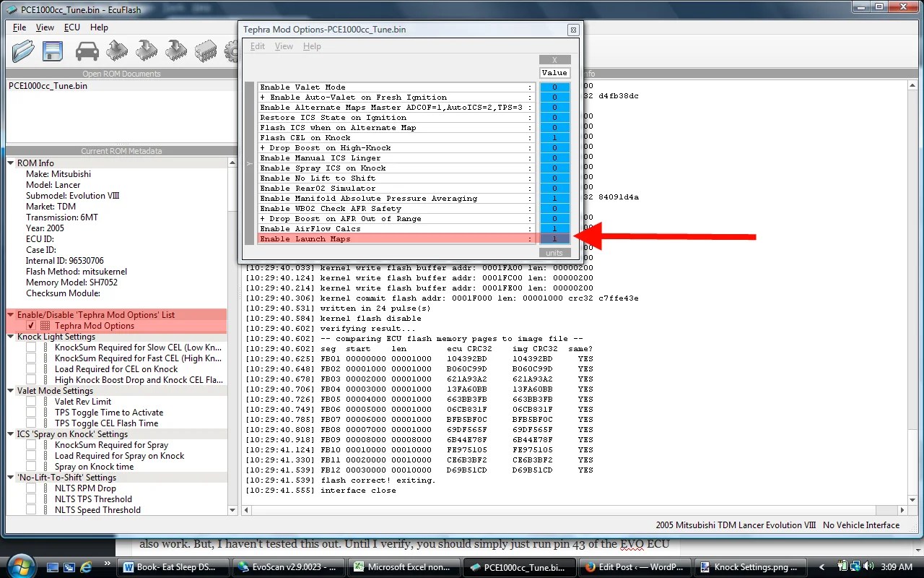Expand the quick launch overflow chevron
This screenshot has height=578, width=924.
(x=108, y=563)
